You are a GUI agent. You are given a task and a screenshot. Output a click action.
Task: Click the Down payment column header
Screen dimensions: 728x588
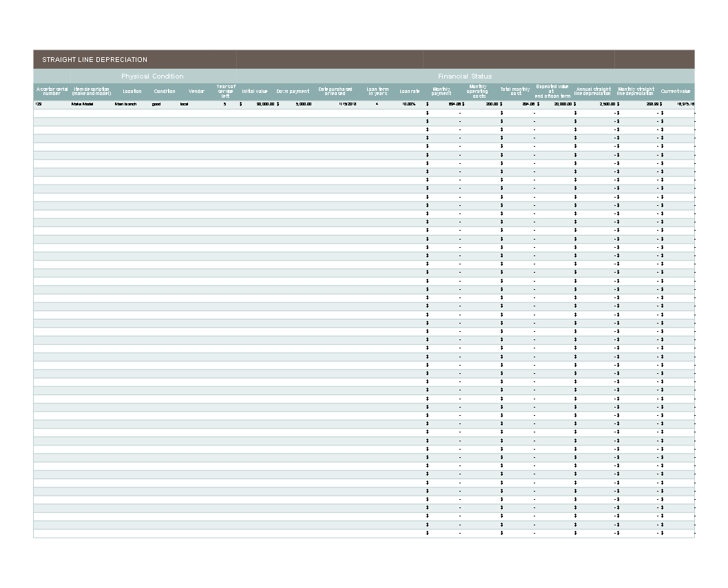(x=293, y=92)
